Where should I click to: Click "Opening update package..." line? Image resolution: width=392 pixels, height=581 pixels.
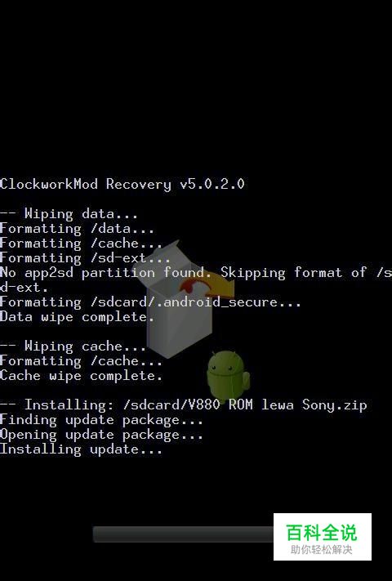(101, 435)
